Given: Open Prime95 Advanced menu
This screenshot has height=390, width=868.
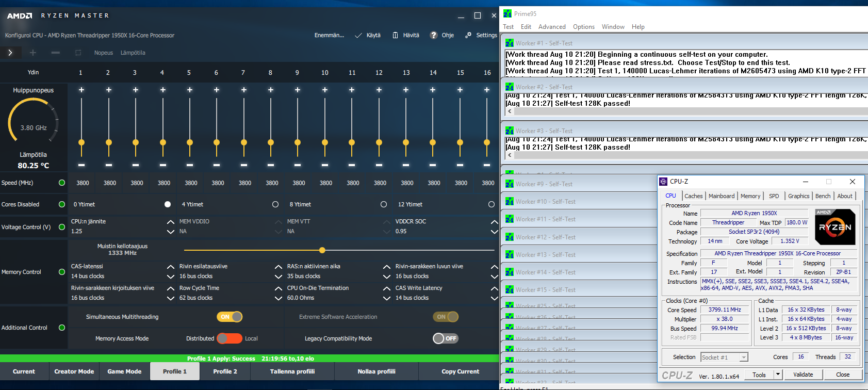Looking at the screenshot, I should [x=552, y=27].
